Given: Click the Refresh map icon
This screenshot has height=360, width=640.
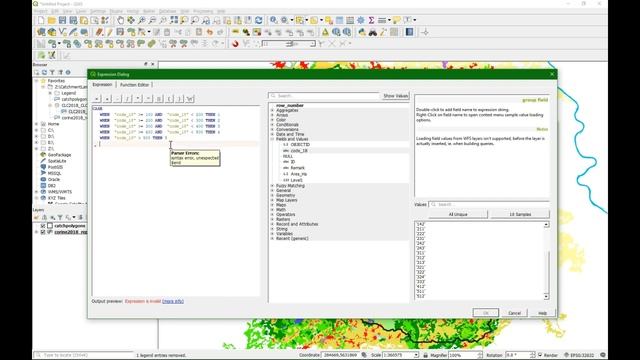Looking at the screenshot, I should 258,20.
